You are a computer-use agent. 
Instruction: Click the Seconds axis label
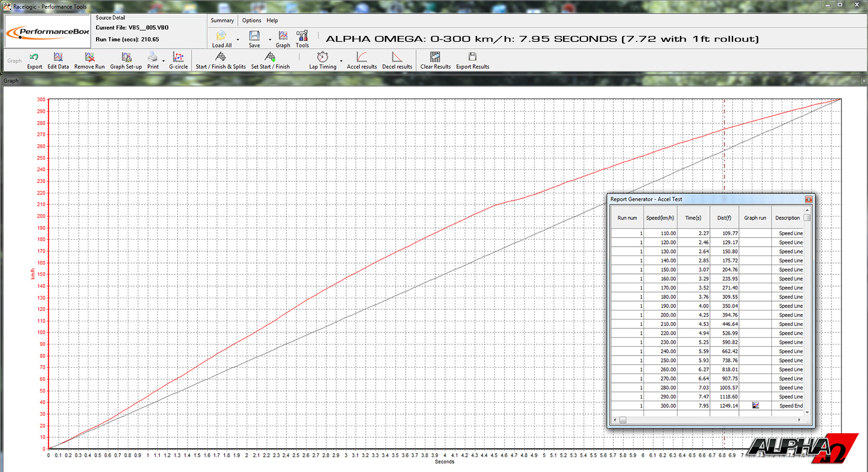pos(444,462)
